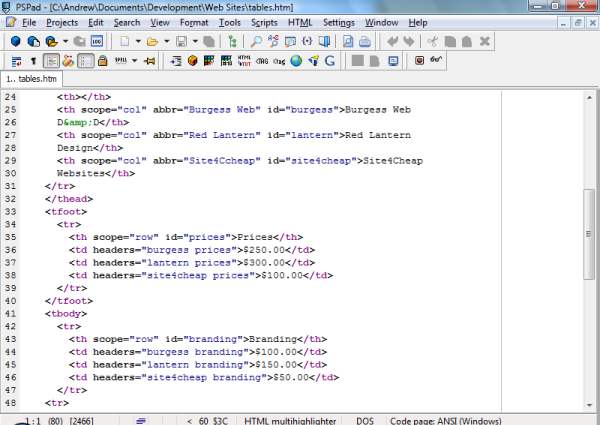Image resolution: width=600 pixels, height=425 pixels.
Task: Click the Open File yellow folder icon
Action: [152, 41]
